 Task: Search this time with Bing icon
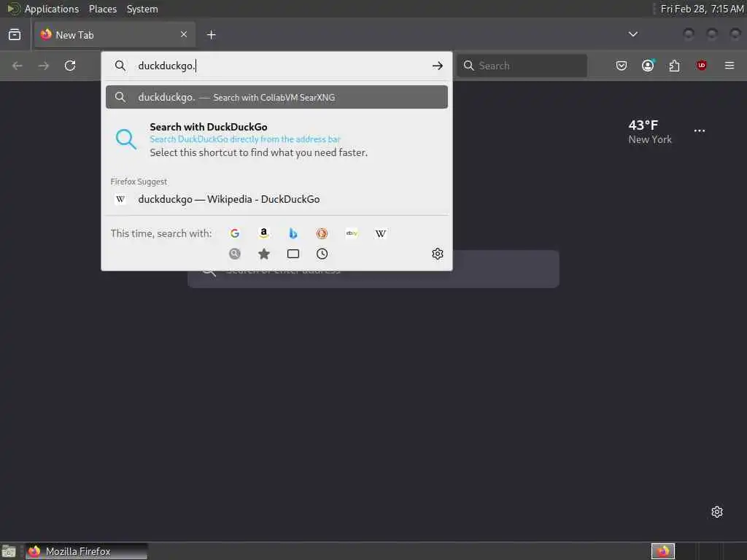(293, 233)
